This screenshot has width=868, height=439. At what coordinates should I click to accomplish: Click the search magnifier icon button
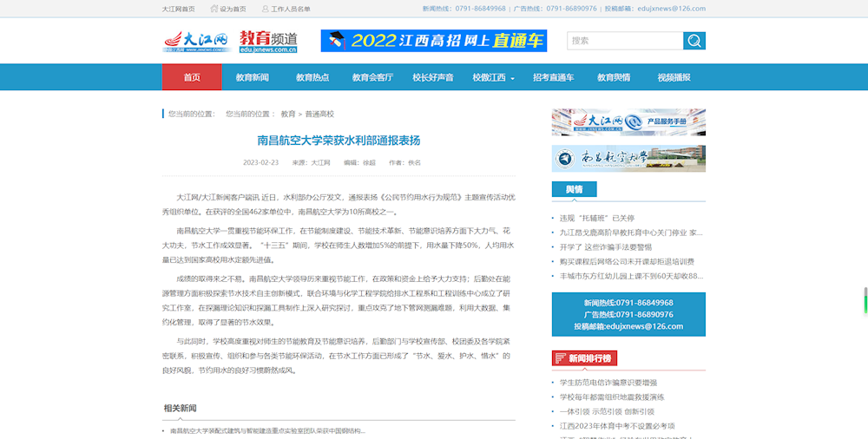[x=694, y=41]
